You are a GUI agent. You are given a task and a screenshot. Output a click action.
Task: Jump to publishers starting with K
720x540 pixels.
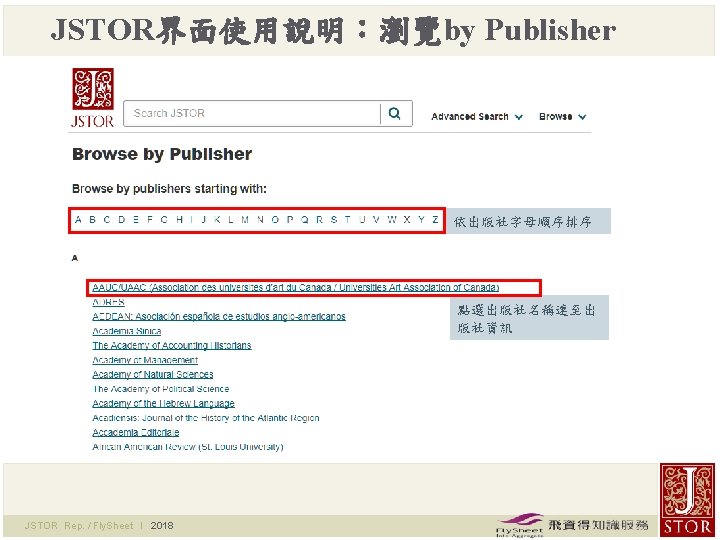pyautogui.click(x=217, y=220)
